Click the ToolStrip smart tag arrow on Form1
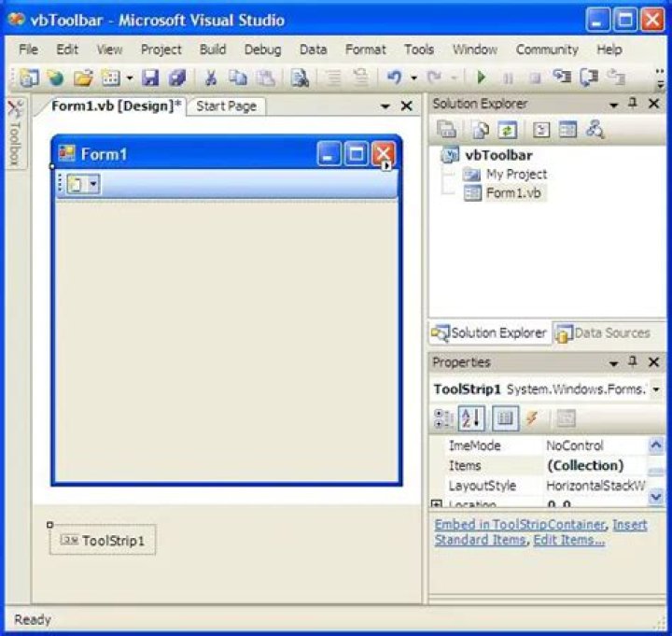The height and width of the screenshot is (636, 672). point(385,165)
